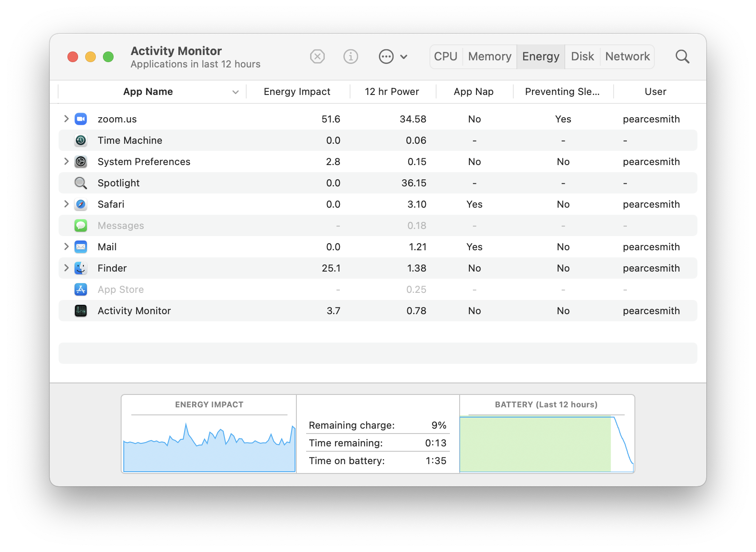This screenshot has height=552, width=756.
Task: Open the search magnifier in the toolbar
Action: 682,56
